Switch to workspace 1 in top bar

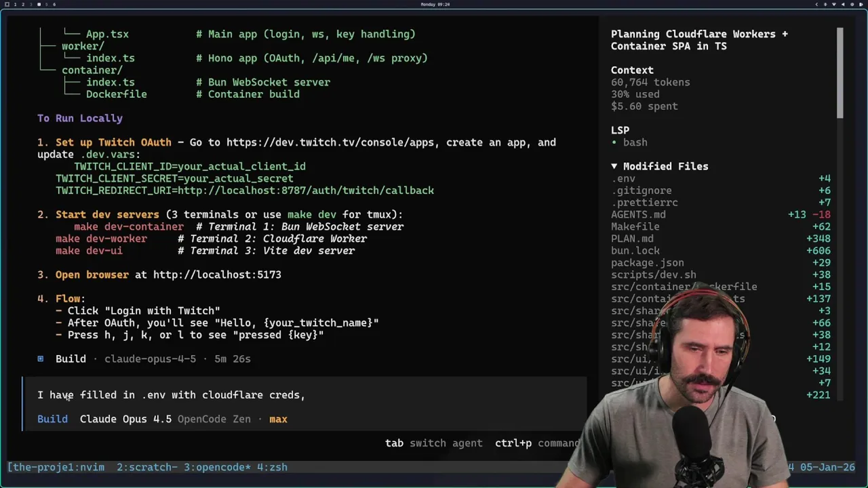click(x=15, y=4)
